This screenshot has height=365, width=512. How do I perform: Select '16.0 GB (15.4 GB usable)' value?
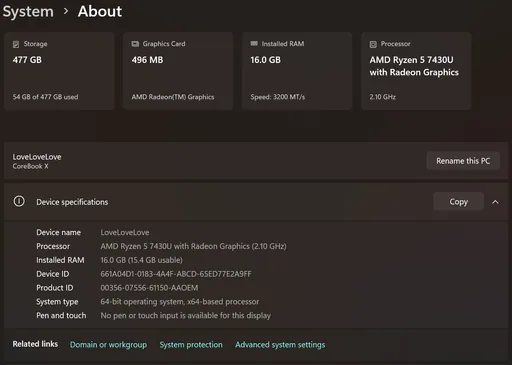[142, 260]
